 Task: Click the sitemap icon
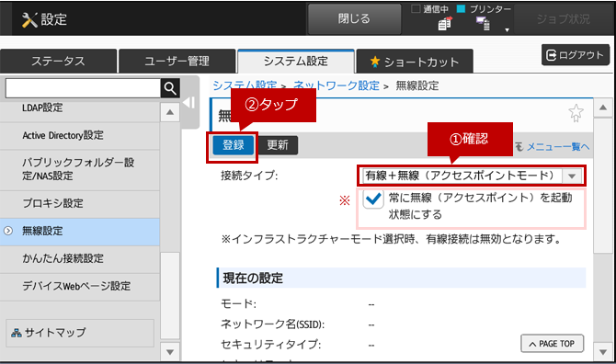coord(17,333)
